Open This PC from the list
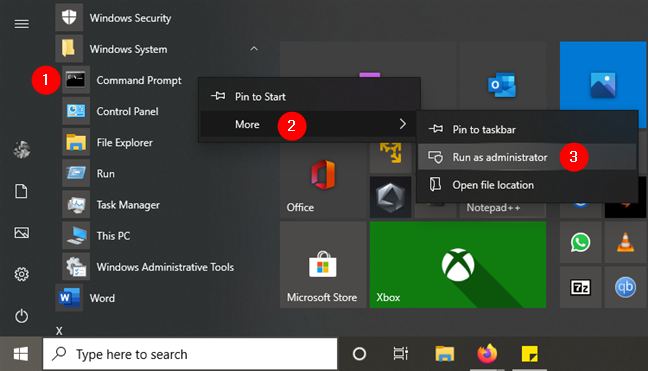This screenshot has height=371, width=648. pos(96,236)
